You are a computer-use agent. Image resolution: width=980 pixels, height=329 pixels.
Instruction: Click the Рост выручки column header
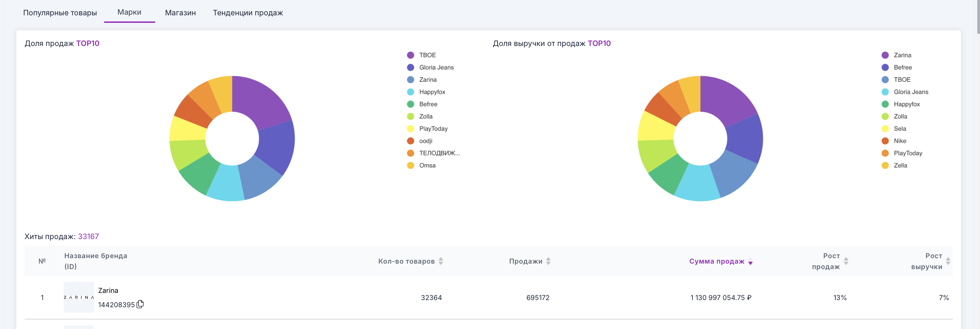[x=927, y=261]
